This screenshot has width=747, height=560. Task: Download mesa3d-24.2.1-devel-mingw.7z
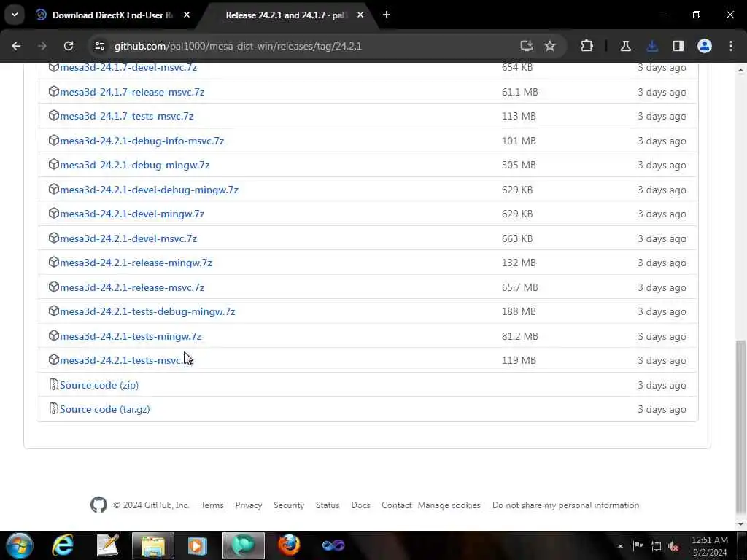132,214
